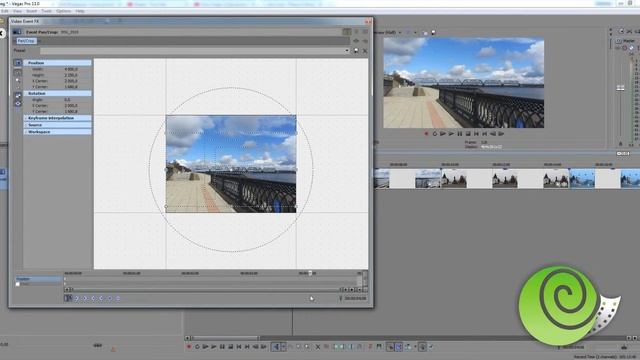This screenshot has height=360, width=640.
Task: Expand the Workspace section
Action: (57, 132)
